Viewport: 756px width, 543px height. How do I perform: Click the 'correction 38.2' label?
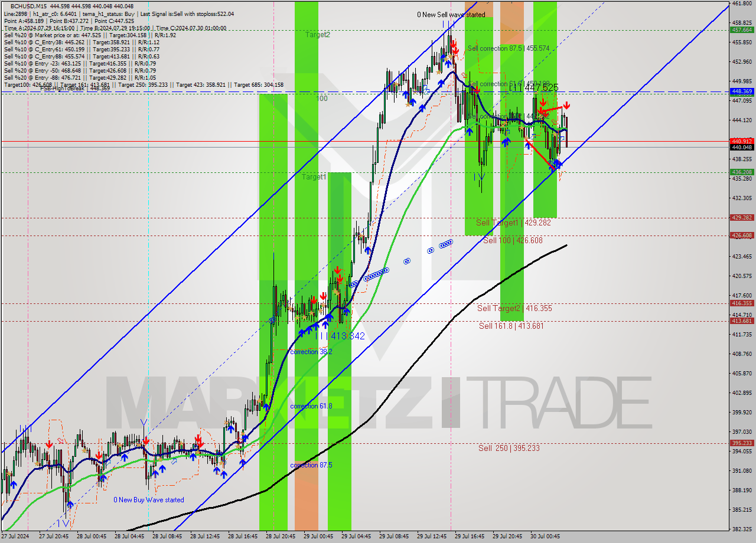(311, 352)
